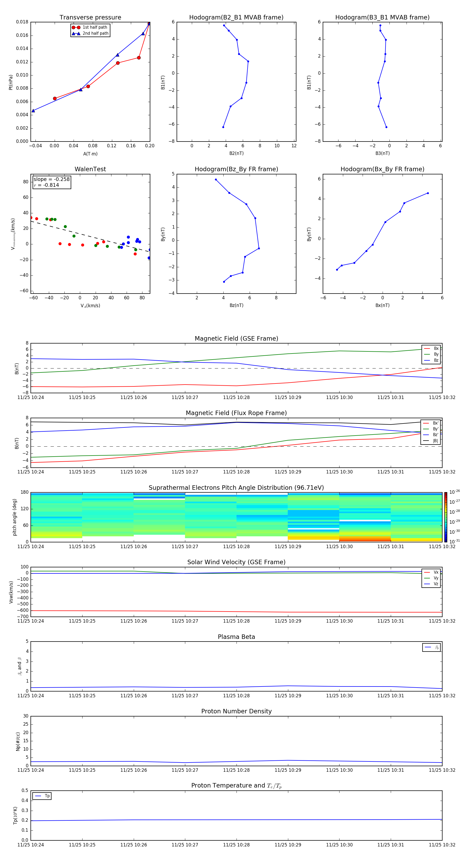This screenshot has width=473, height=868.
Task: Select "Bx'" in the Flux Rope legend
Action: (431, 423)
